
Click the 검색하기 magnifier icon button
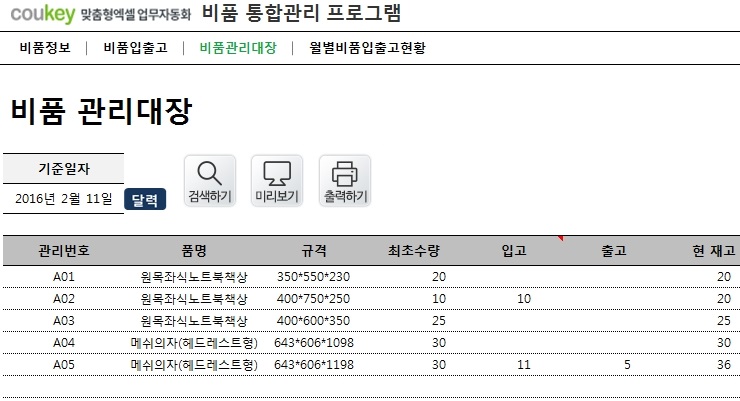210,181
